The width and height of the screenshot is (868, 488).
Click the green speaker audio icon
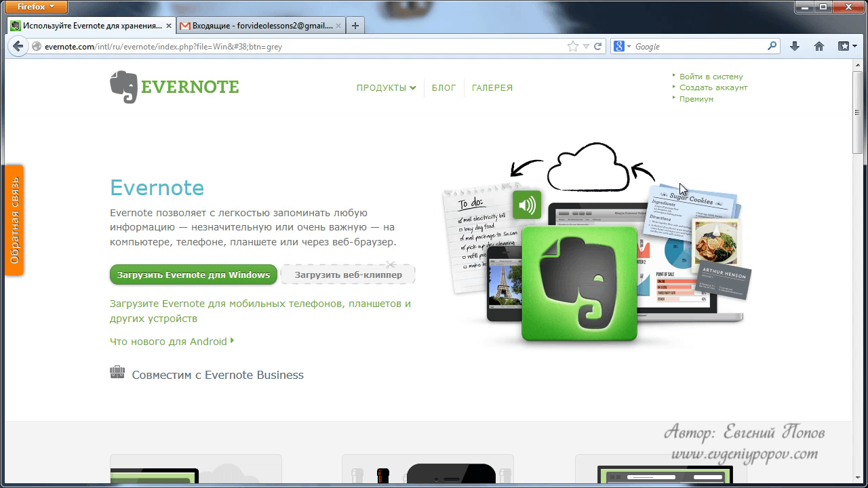pyautogui.click(x=527, y=204)
